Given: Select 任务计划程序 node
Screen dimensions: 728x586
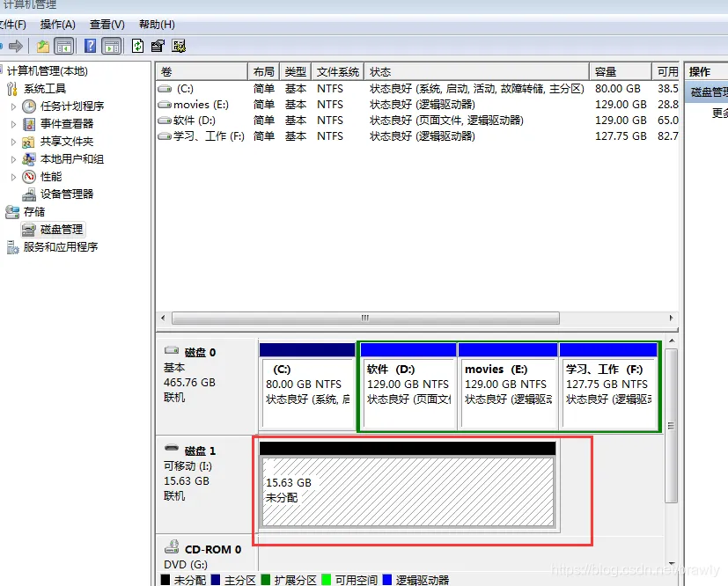Looking at the screenshot, I should click(x=72, y=106).
